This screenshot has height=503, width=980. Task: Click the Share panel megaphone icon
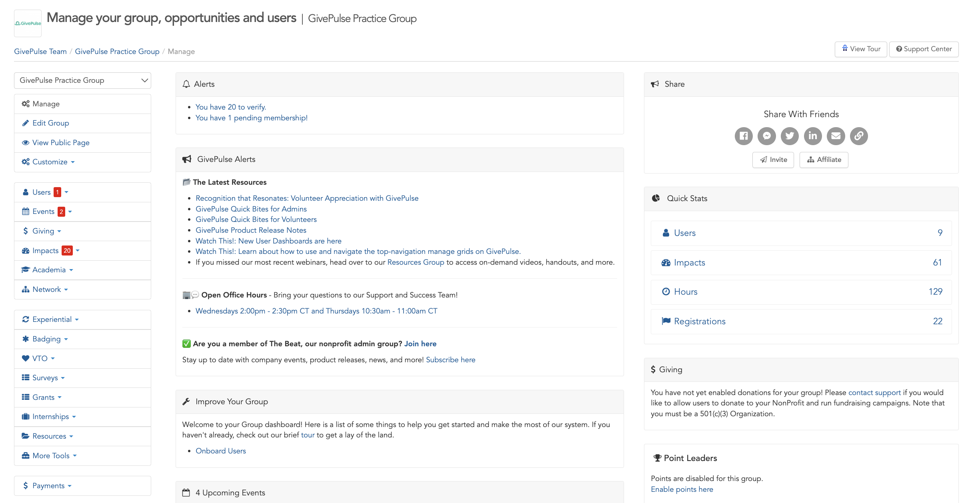[655, 84]
